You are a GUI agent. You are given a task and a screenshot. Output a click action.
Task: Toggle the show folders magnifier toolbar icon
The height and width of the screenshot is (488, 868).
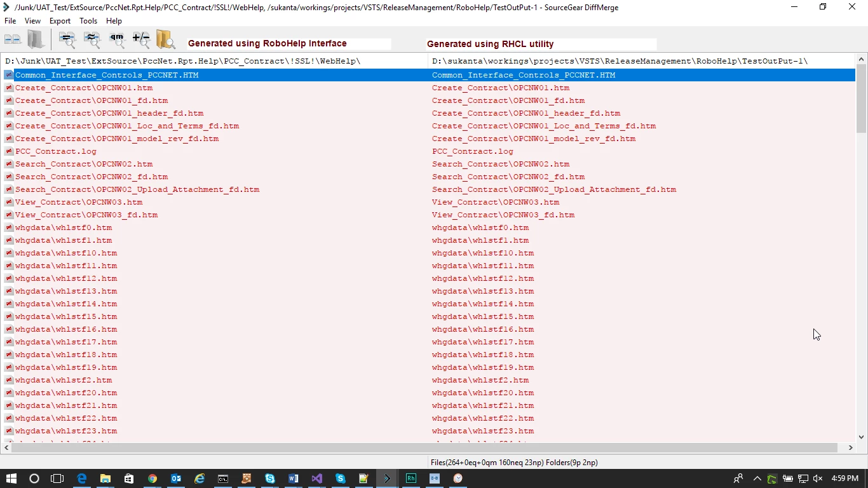165,39
